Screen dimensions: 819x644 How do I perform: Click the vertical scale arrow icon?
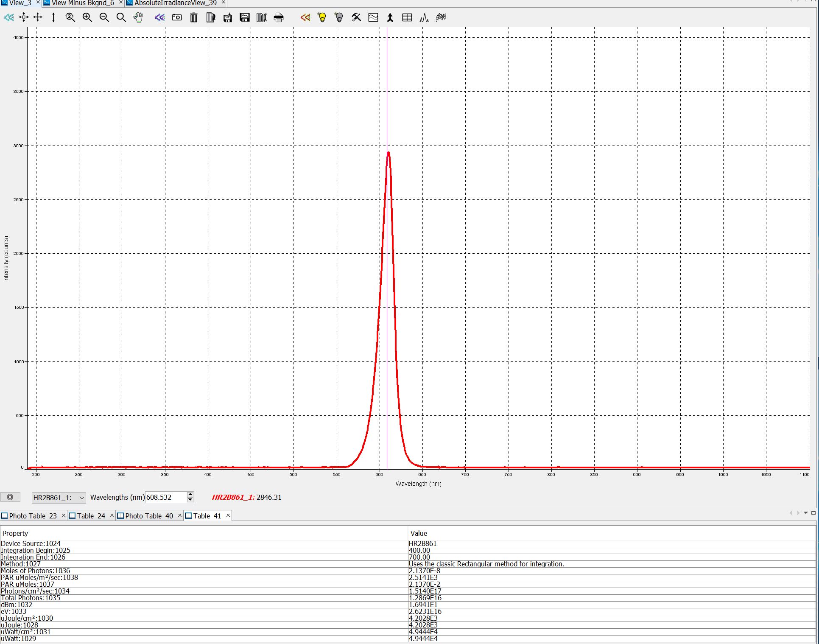[53, 17]
